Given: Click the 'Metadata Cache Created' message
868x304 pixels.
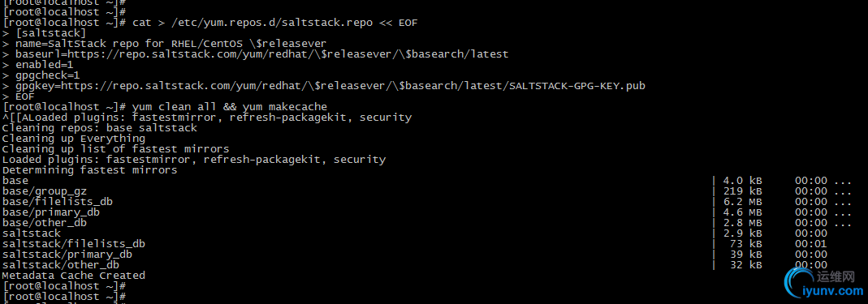Looking at the screenshot, I should (x=74, y=276).
